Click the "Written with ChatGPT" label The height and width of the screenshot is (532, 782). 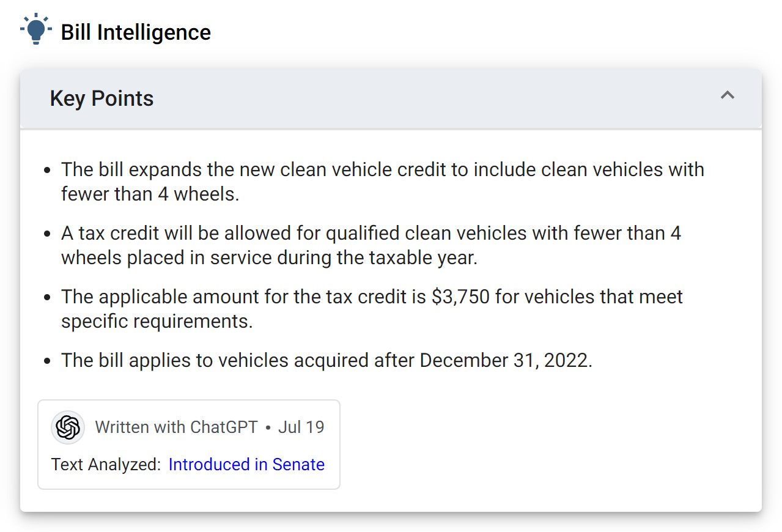click(x=176, y=427)
